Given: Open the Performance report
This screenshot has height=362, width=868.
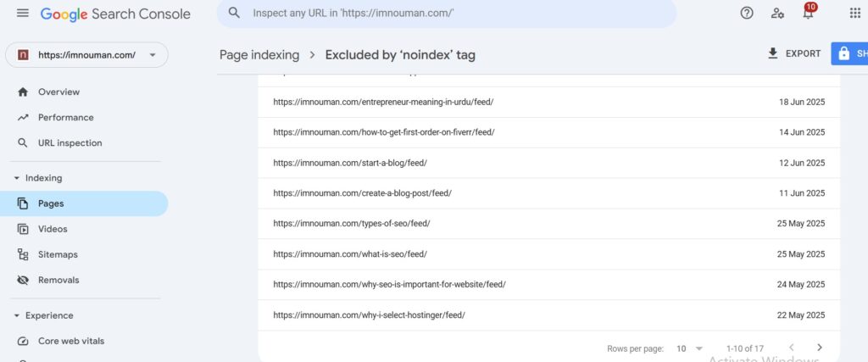Looking at the screenshot, I should click(66, 117).
